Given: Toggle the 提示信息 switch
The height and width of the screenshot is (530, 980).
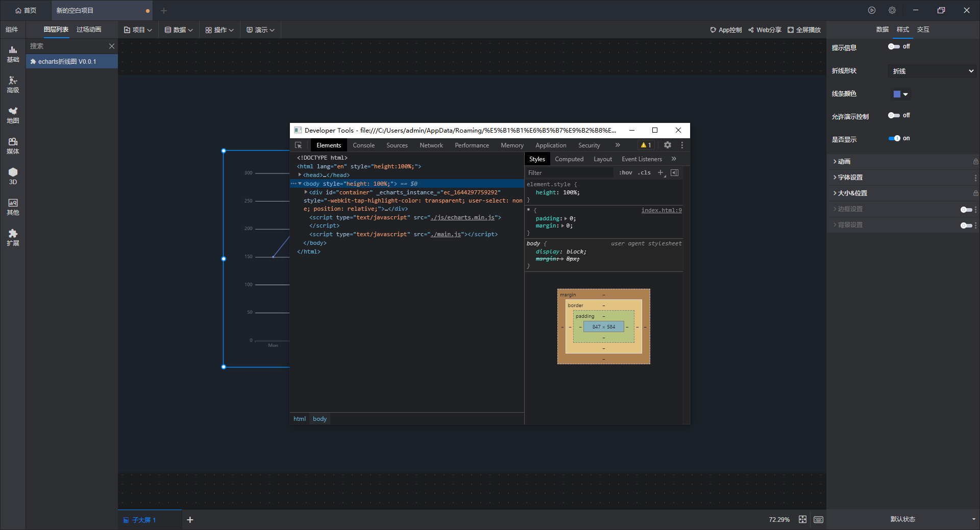Looking at the screenshot, I should click(x=894, y=46).
